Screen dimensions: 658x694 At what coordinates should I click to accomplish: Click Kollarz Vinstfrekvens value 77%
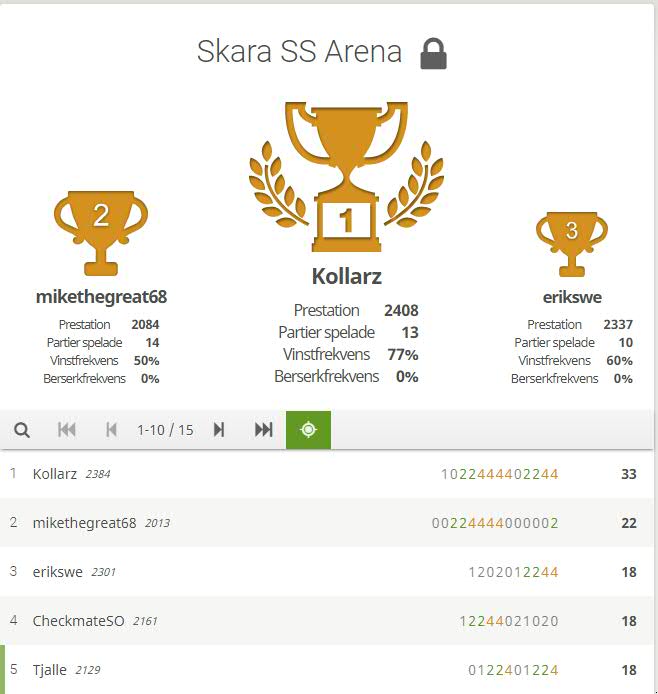pos(403,355)
